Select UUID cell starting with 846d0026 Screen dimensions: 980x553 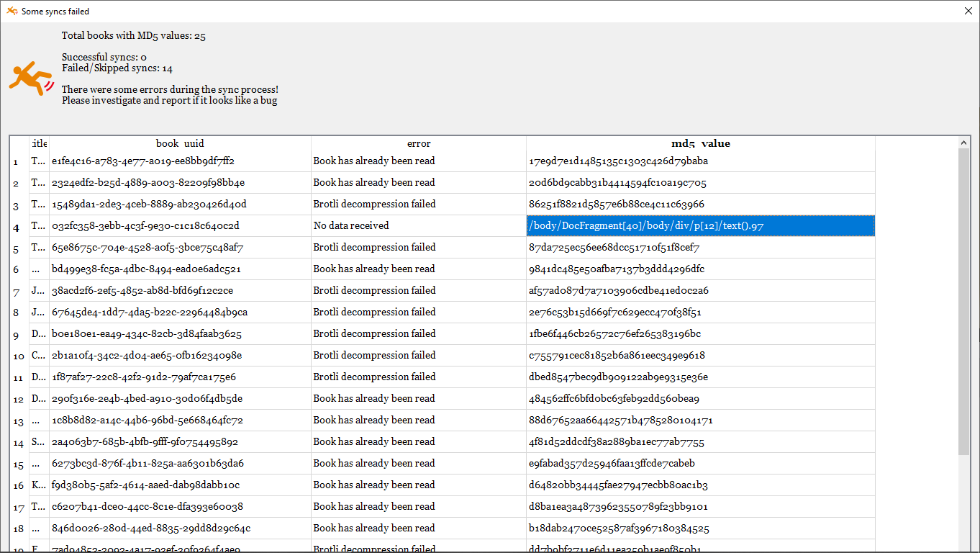point(180,529)
